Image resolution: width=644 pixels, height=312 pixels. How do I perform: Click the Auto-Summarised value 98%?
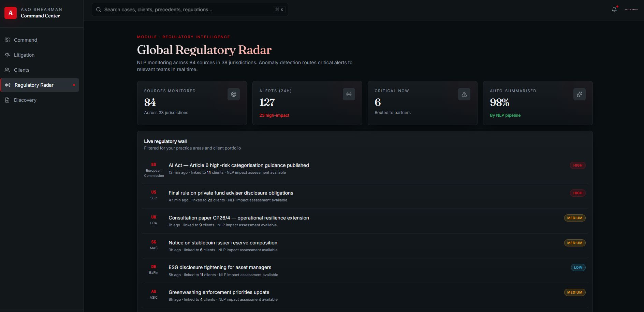500,102
